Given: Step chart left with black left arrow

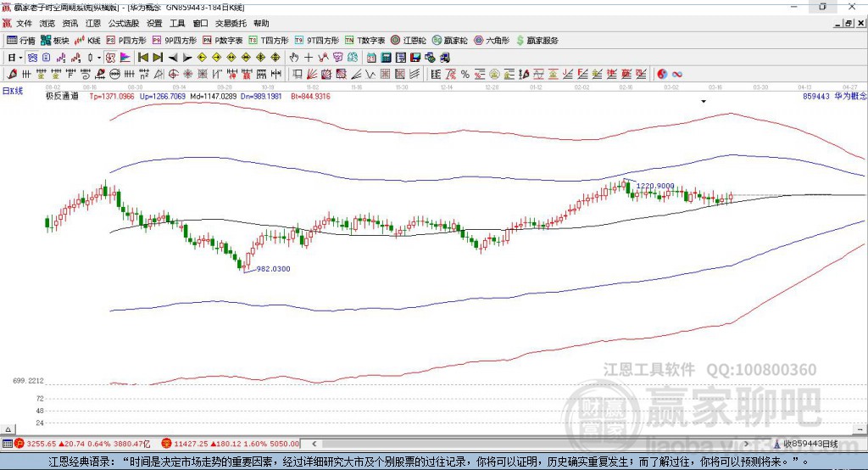Looking at the screenshot, I should (x=173, y=58).
